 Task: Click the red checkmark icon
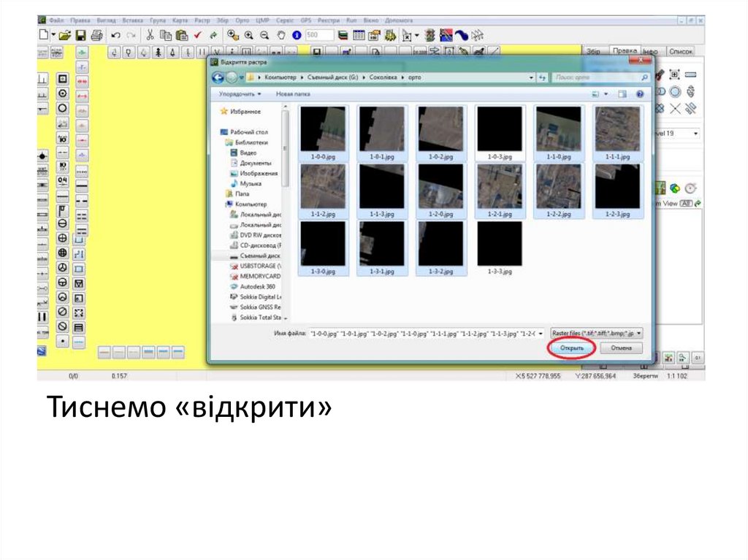(x=198, y=35)
